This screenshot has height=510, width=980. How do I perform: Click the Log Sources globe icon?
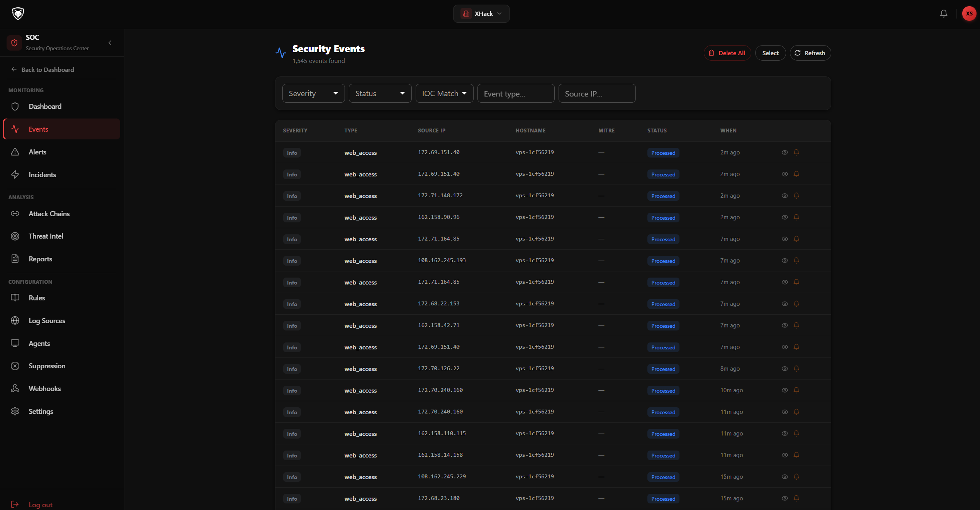pyautogui.click(x=15, y=320)
